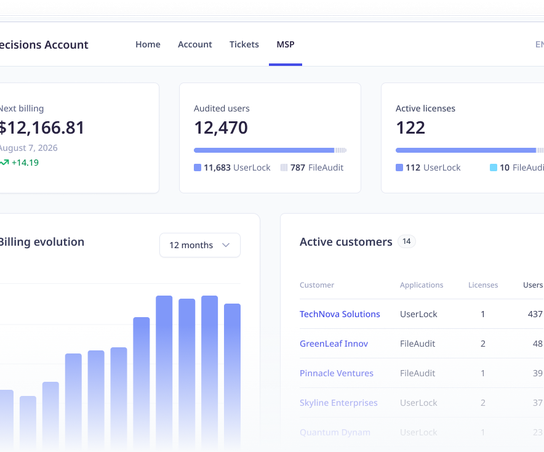Image resolution: width=544 pixels, height=452 pixels.
Task: Click the 437 users value for TechNova Solutions
Action: 535,314
